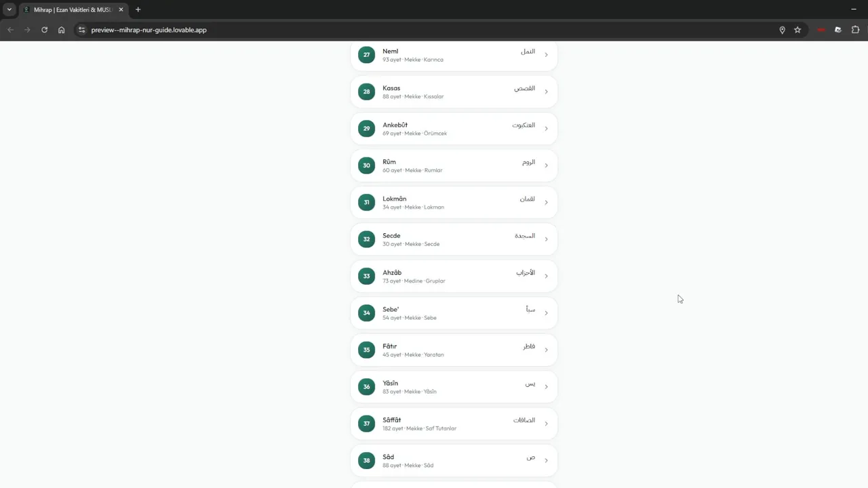Select the Ankebût surah title
868x488 pixels.
click(395, 125)
